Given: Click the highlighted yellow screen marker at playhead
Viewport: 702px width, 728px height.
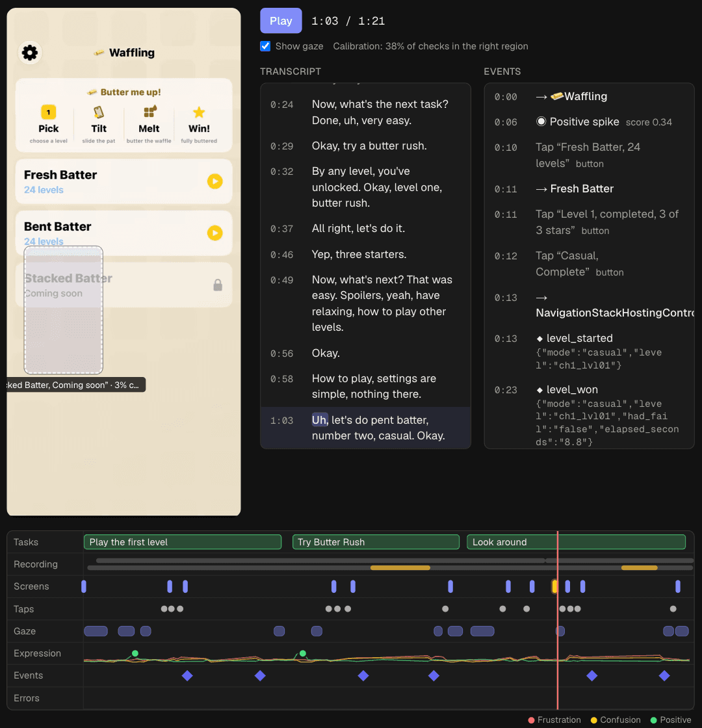Looking at the screenshot, I should pyautogui.click(x=554, y=586).
